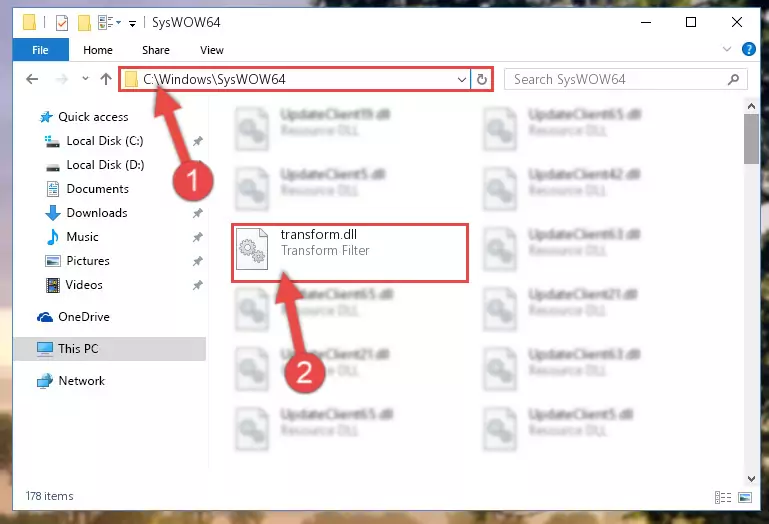Click the search magnifier icon
Image resolution: width=769 pixels, height=524 pixels.
(x=733, y=79)
